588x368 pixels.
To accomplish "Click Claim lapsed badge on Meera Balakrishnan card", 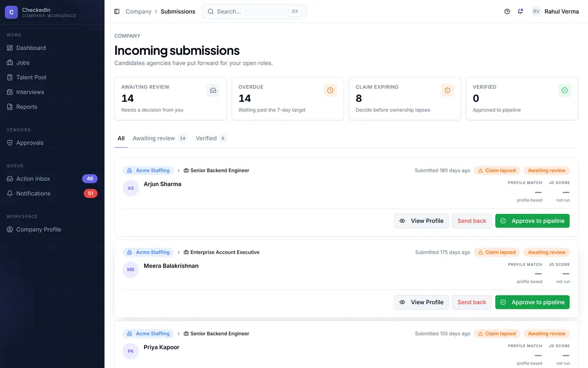I will click(497, 252).
